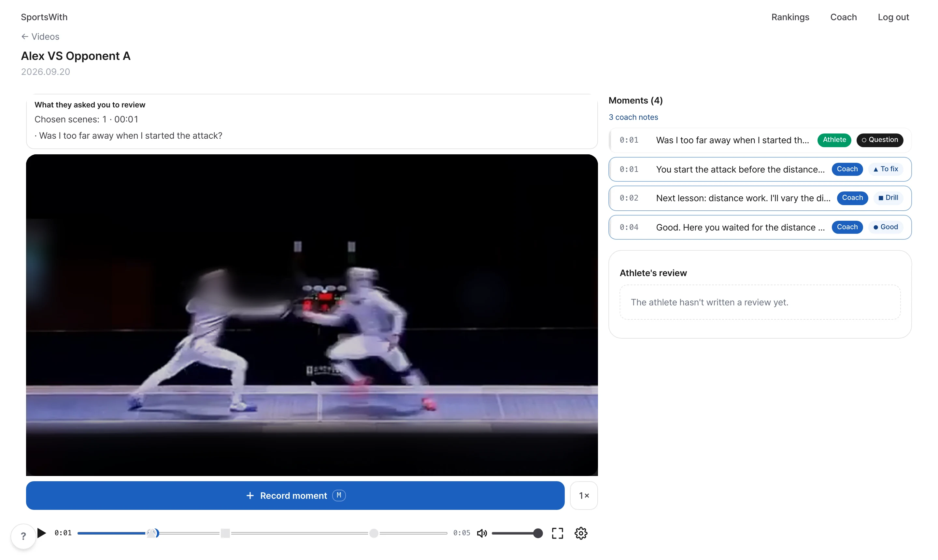The height and width of the screenshot is (560, 938).
Task: Click the back arrow next to Videos
Action: point(25,36)
